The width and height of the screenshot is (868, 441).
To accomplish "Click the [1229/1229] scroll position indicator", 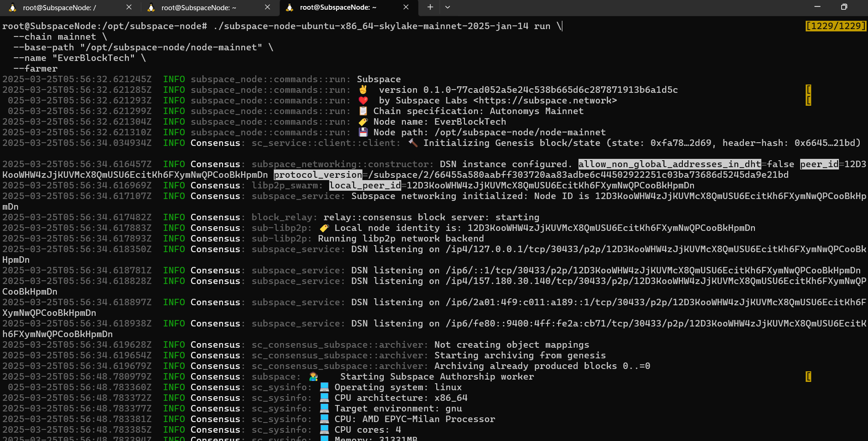I will pos(835,26).
